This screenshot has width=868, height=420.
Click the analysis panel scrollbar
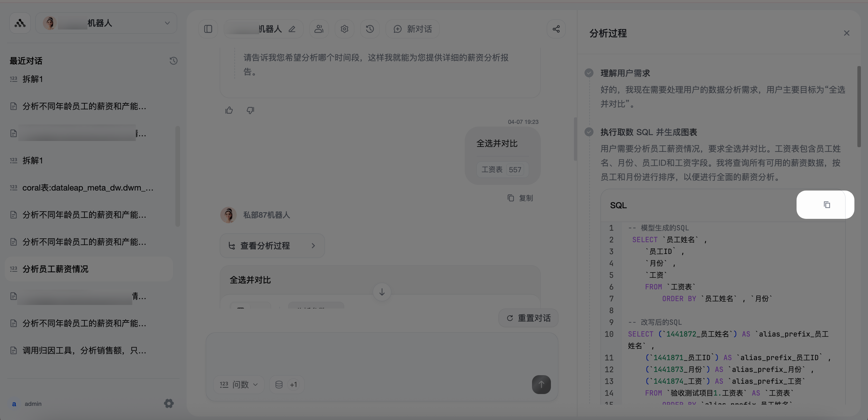[859, 107]
